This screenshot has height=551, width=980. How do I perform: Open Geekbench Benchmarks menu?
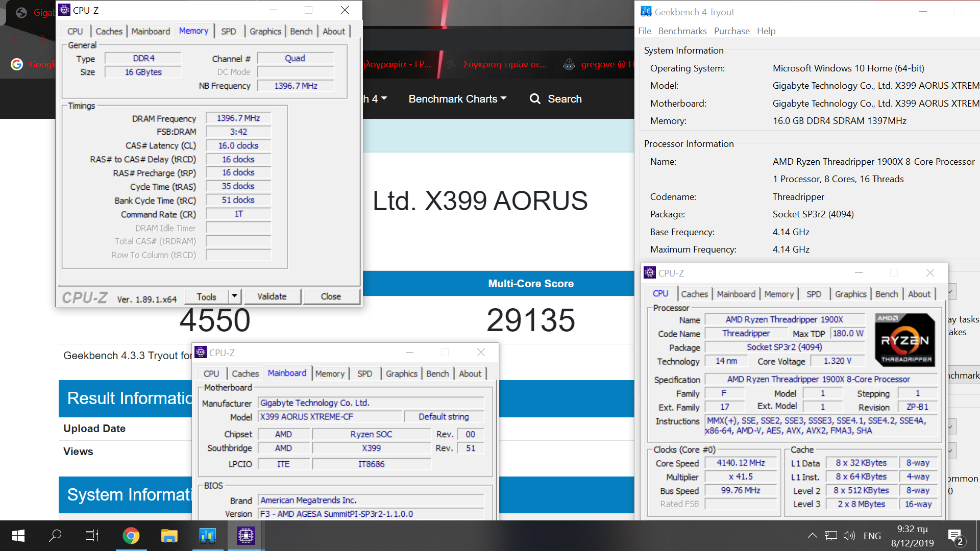[682, 31]
